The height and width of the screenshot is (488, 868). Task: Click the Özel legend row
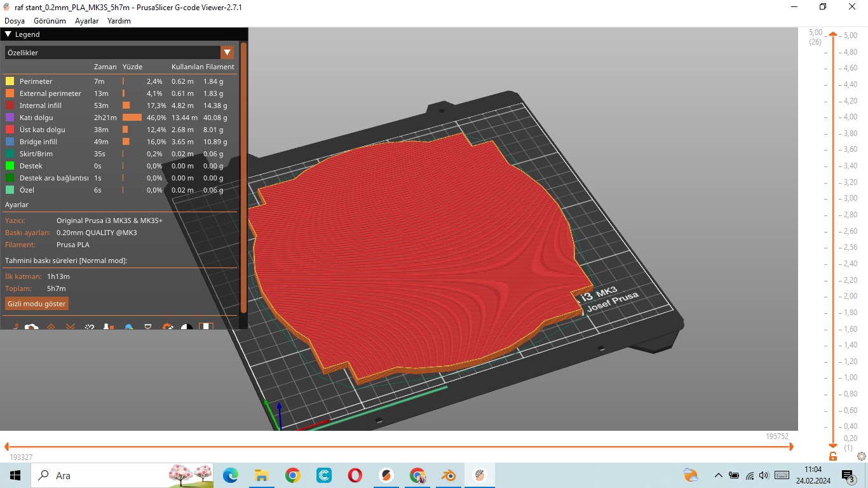(121, 190)
